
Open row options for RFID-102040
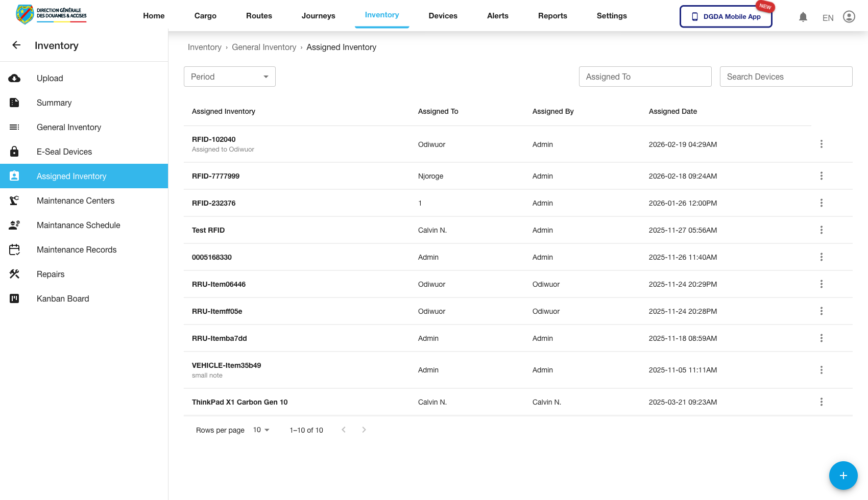pyautogui.click(x=821, y=144)
